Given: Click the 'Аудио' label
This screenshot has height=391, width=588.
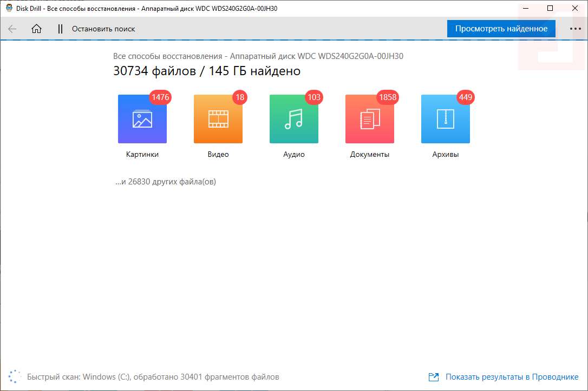Looking at the screenshot, I should tap(293, 154).
